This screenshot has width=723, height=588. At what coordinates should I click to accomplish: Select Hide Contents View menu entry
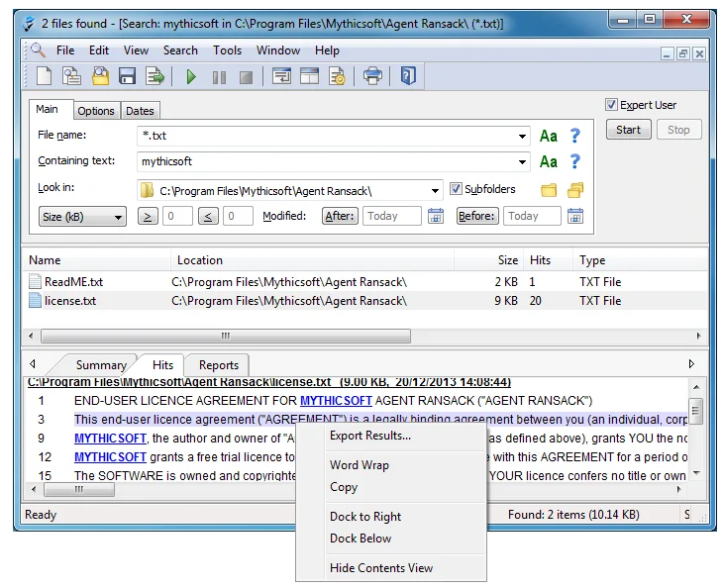tap(391, 568)
